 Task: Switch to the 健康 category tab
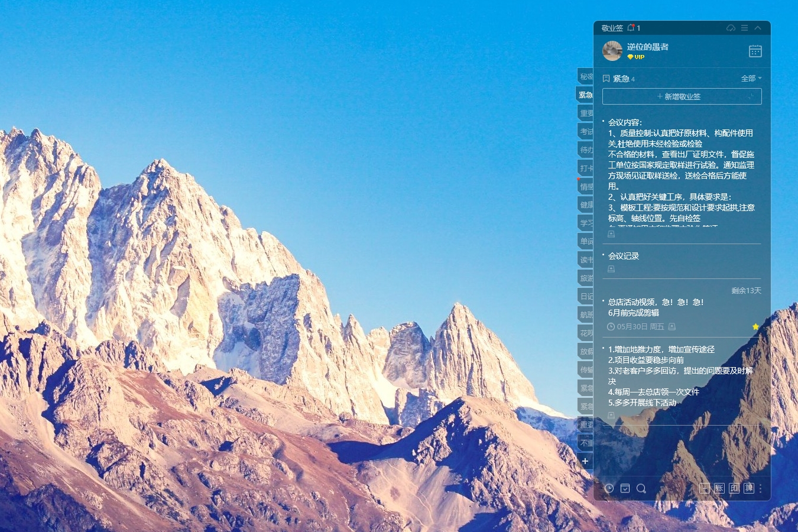[585, 205]
